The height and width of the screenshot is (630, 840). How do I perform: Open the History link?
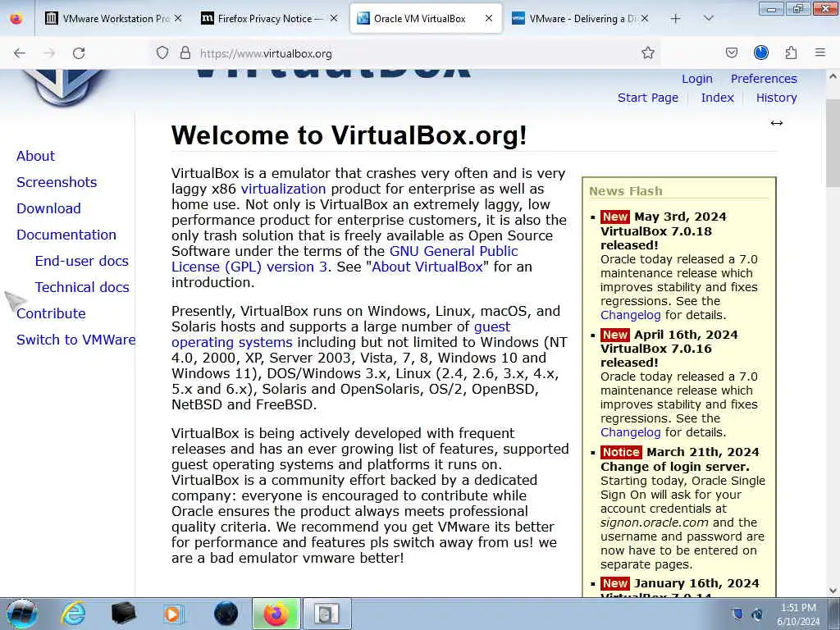tap(776, 98)
